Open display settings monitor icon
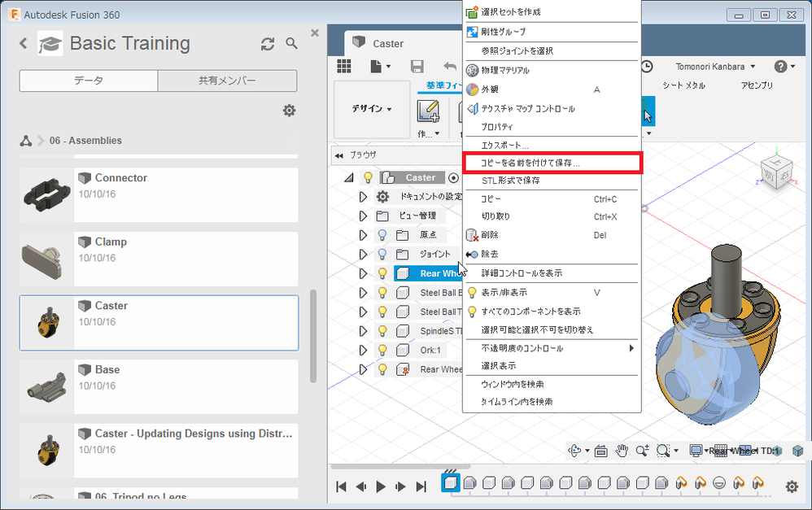 (x=696, y=451)
